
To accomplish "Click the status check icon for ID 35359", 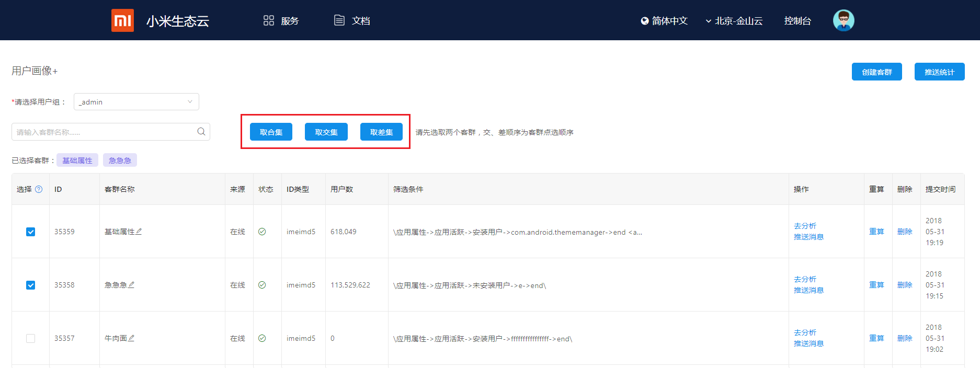I will pos(262,232).
